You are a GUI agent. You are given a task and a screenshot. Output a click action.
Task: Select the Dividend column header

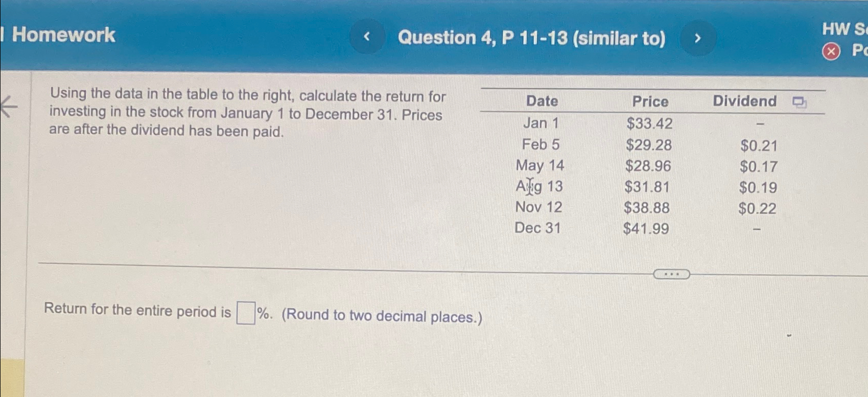(744, 102)
